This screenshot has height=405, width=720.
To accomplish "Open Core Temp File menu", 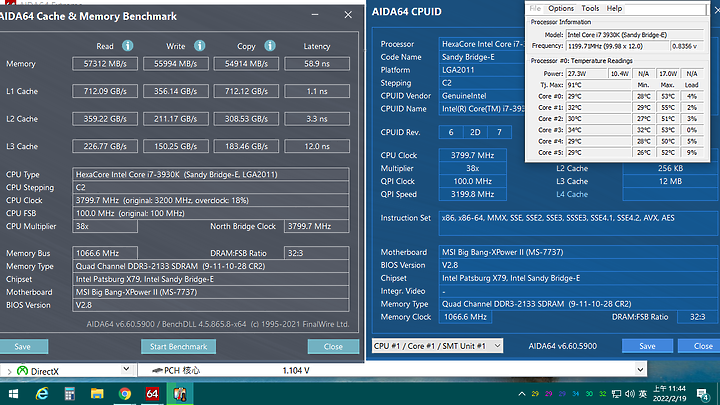I will 535,8.
